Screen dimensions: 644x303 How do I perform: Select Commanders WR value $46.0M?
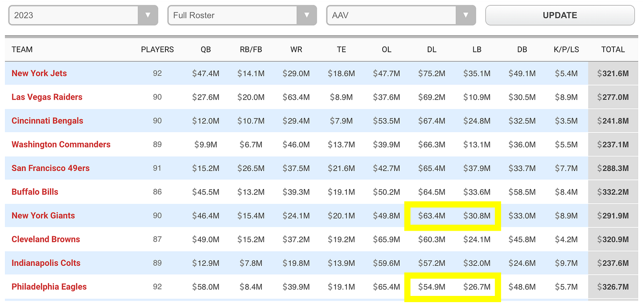coord(296,144)
